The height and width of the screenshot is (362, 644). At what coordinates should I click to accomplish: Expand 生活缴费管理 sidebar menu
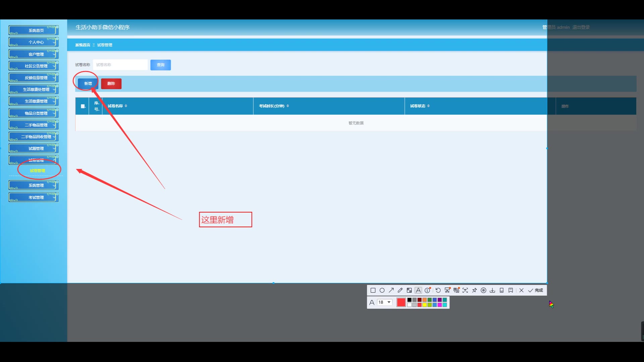34,101
